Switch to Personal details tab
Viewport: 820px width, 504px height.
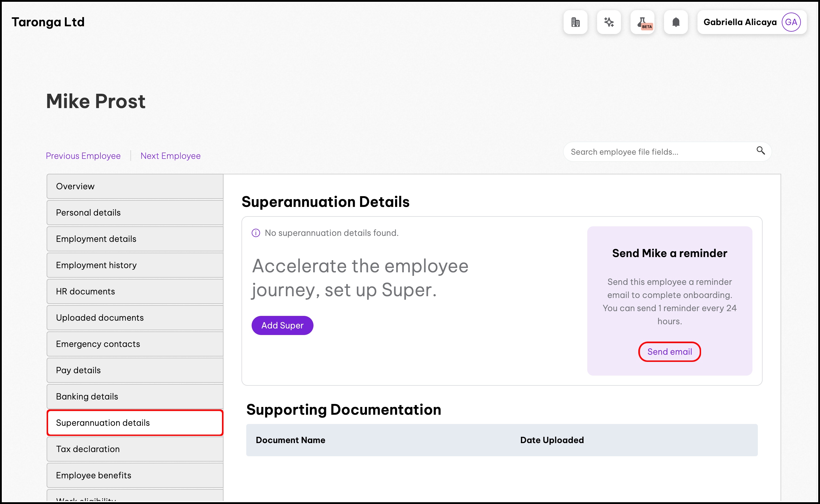[135, 213]
